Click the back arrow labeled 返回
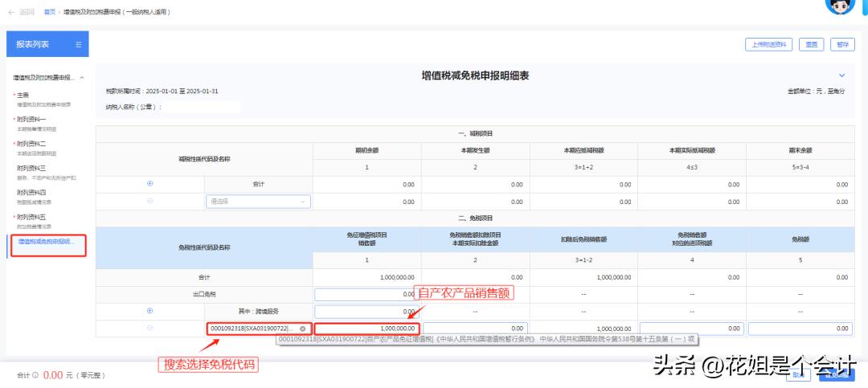 point(22,11)
